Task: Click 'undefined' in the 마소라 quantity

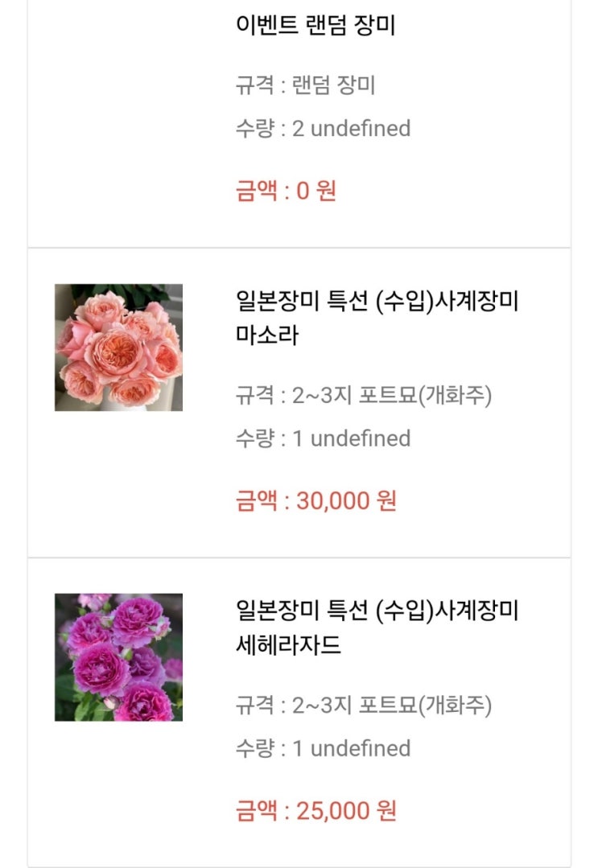Action: point(360,438)
